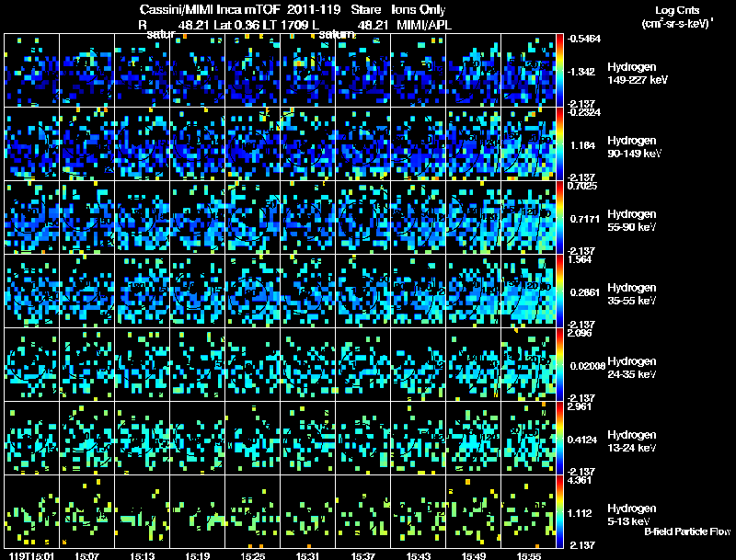Image resolution: width=736 pixels, height=560 pixels.
Task: Click the B-field Particle Flow label
Action: click(x=686, y=531)
